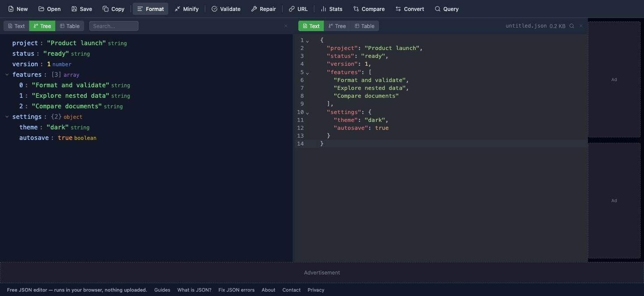Open "Fix JSON errors" footer link
The height and width of the screenshot is (296, 644).
(x=237, y=290)
